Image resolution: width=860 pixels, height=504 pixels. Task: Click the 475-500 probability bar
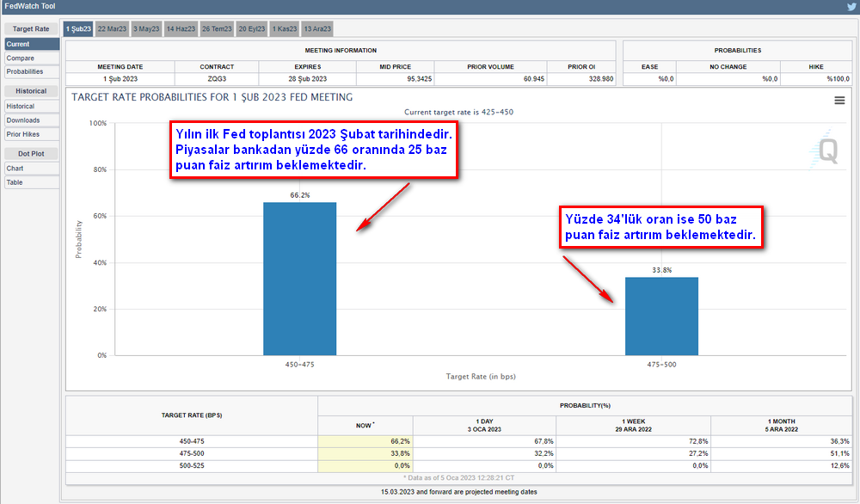(661, 317)
